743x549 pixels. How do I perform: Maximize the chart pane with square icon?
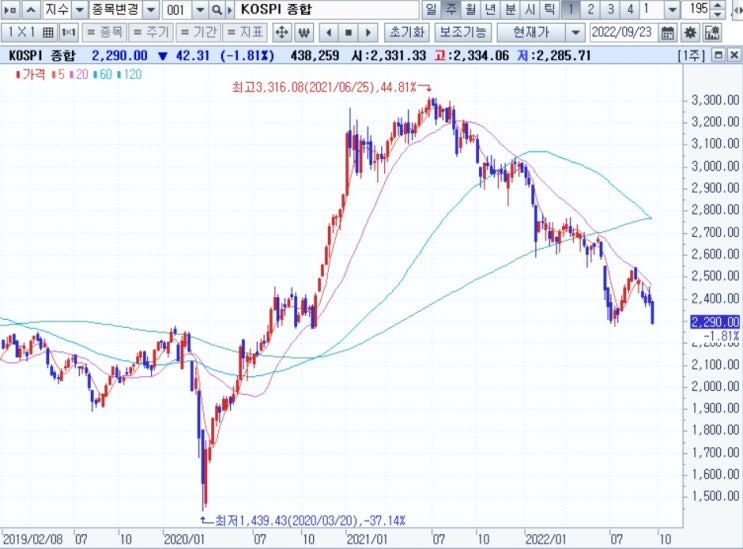719,55
